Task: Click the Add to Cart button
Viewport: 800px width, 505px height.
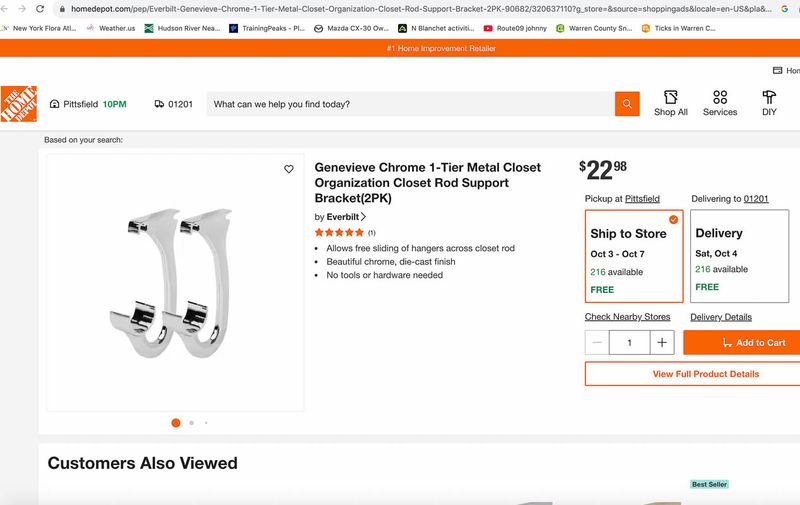Action: tap(742, 343)
